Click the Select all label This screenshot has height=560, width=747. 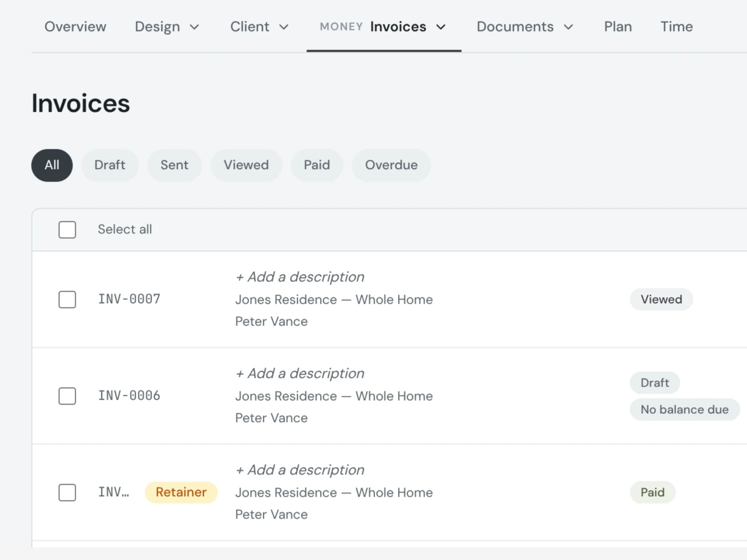pyautogui.click(x=125, y=230)
